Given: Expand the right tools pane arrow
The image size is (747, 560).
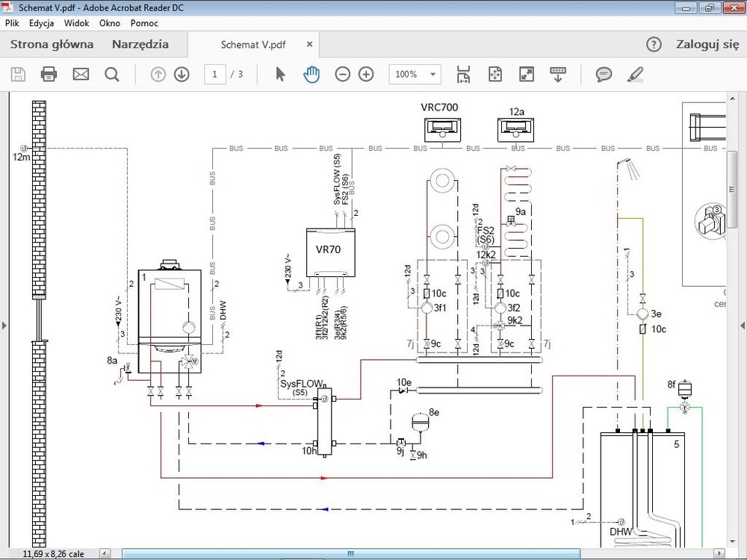Looking at the screenshot, I should (742, 326).
